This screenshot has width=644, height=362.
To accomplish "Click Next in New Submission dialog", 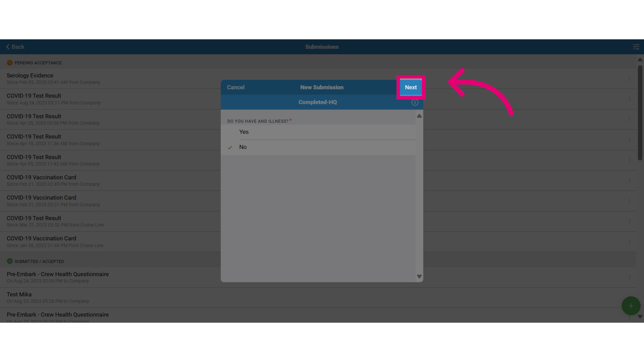I will pyautogui.click(x=411, y=87).
